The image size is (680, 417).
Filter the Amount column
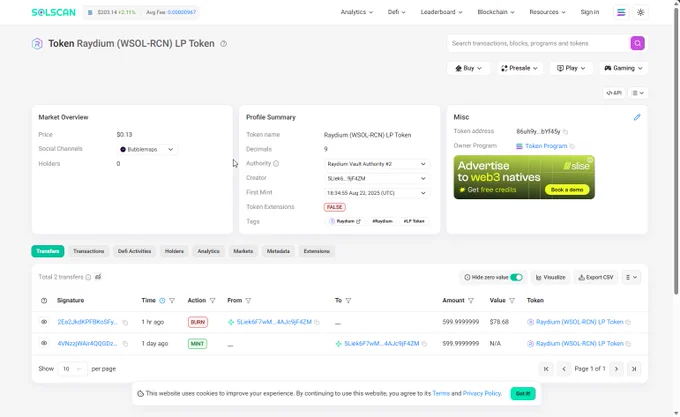pyautogui.click(x=471, y=300)
